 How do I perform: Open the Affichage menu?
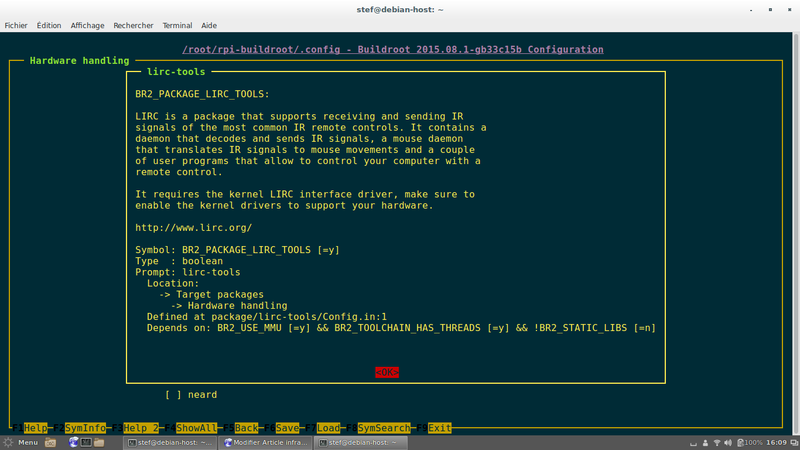87,26
